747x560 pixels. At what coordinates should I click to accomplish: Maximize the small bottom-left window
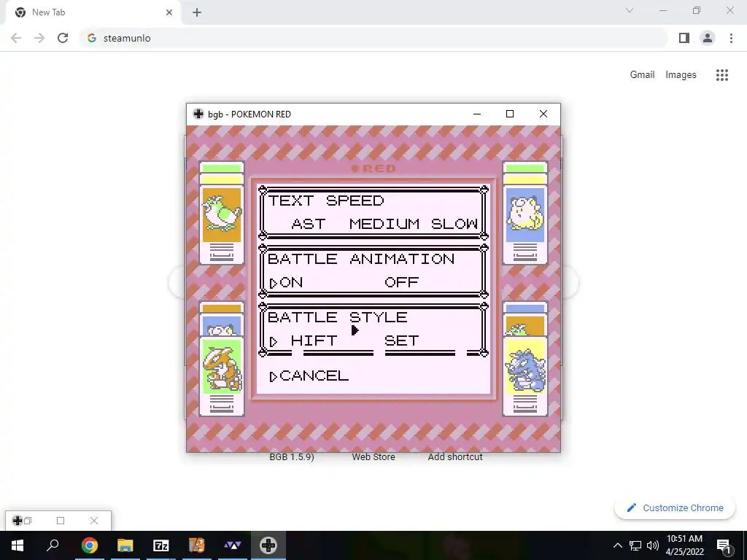[x=61, y=521]
